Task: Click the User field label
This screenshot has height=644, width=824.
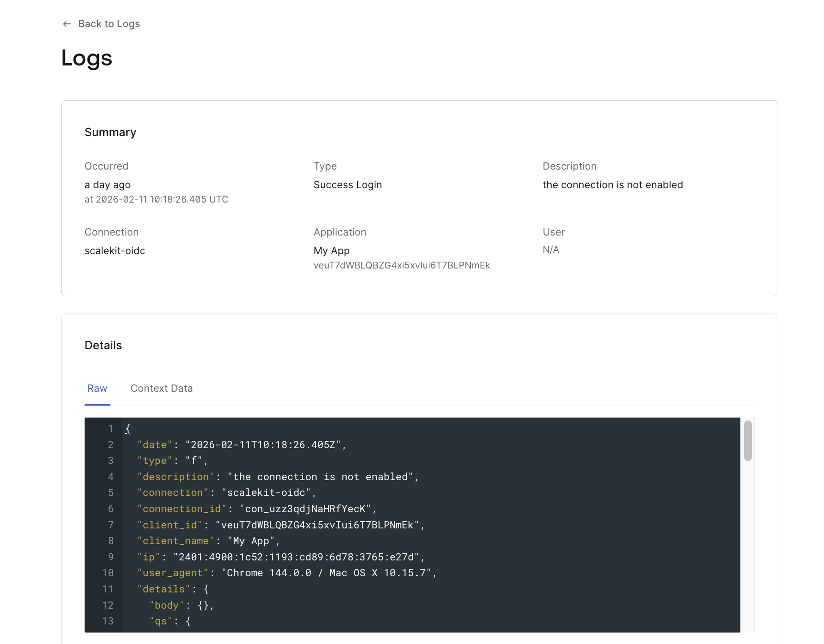Action: [x=553, y=232]
